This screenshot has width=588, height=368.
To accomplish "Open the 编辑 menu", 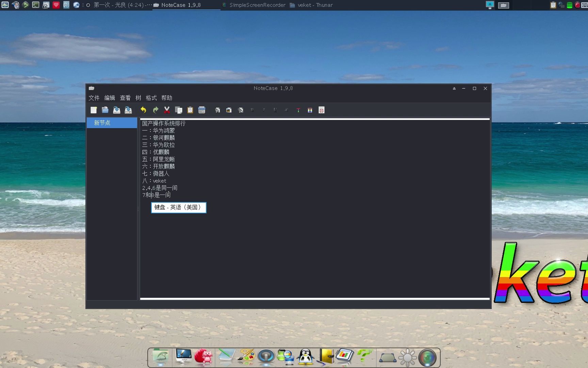I will pos(110,98).
